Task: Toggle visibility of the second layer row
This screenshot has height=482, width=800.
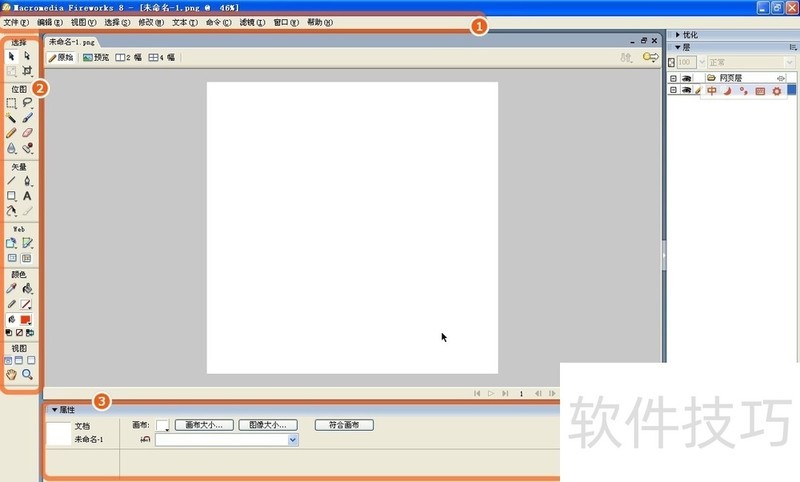Action: click(686, 90)
